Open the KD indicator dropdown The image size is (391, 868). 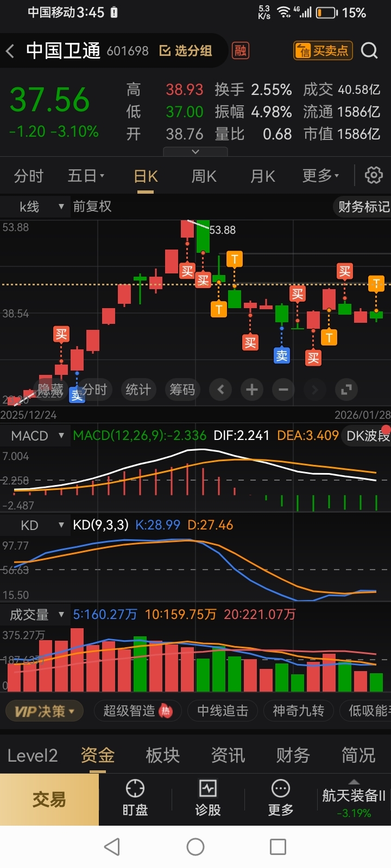click(x=35, y=525)
